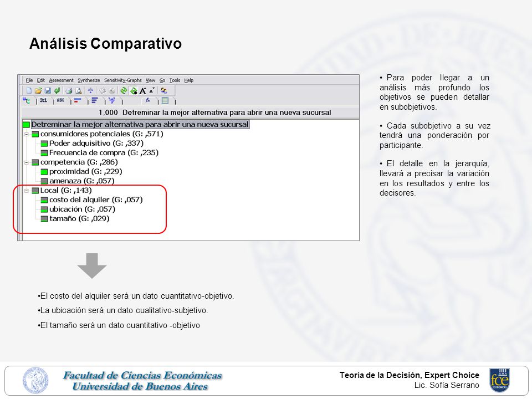Switch to the fx formula tab
Viewport: 532px width, 399px height.
coord(148,100)
